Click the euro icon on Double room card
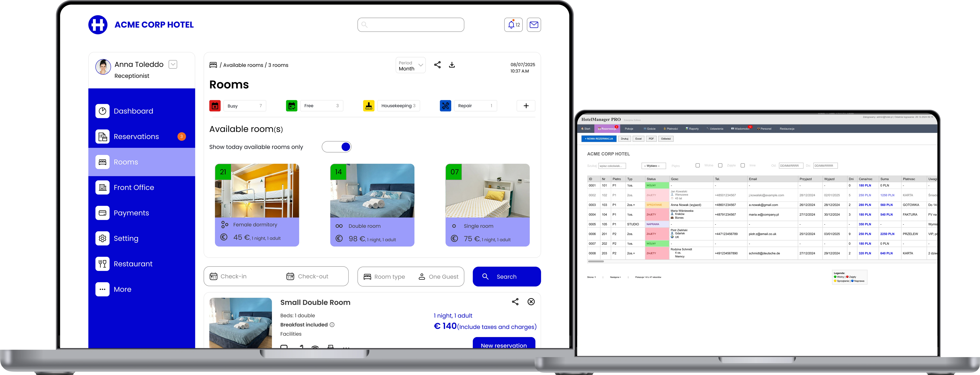This screenshot has width=980, height=375. tap(339, 239)
